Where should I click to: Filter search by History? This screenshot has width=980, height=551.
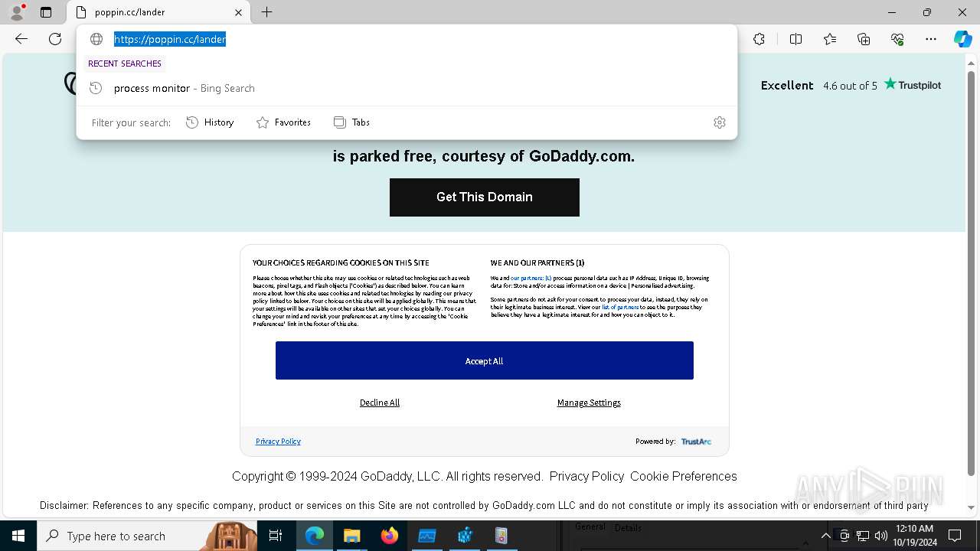coord(211,122)
